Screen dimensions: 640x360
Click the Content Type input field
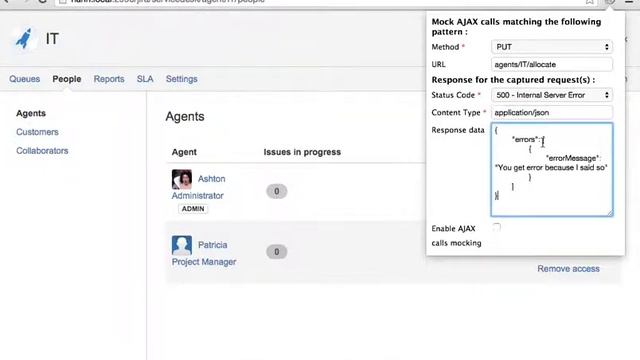pos(552,113)
